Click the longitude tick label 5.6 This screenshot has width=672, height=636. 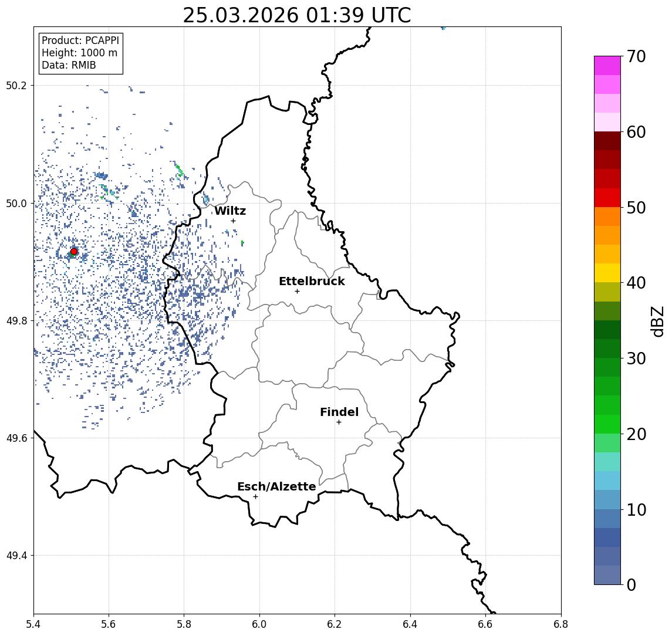click(109, 624)
